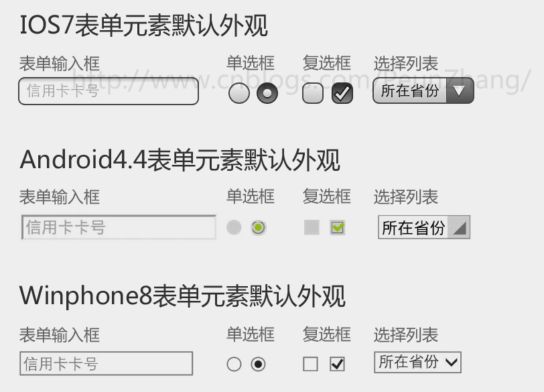Toggle the checked iOS7 checkbox

click(342, 93)
